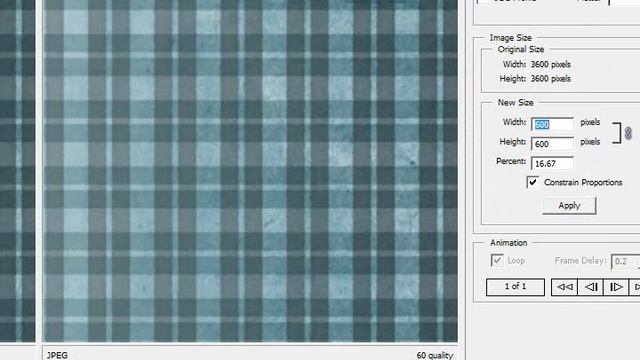Screen dimensions: 640x360
Task: Click the Apply button
Action: point(569,206)
